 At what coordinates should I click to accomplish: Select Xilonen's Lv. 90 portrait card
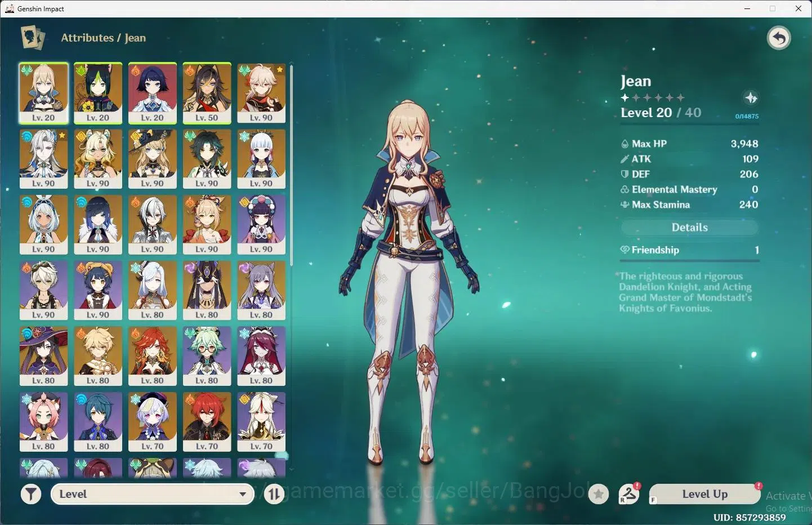[x=98, y=159]
